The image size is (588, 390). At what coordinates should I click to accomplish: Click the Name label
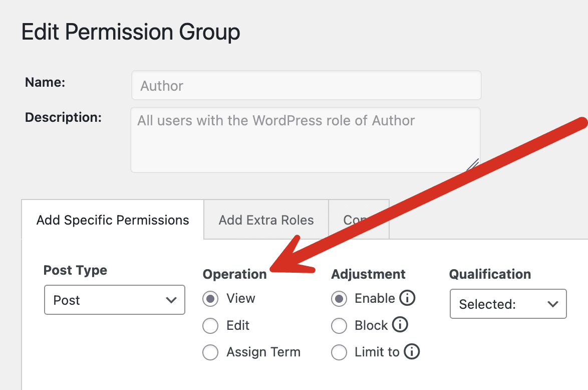click(45, 82)
